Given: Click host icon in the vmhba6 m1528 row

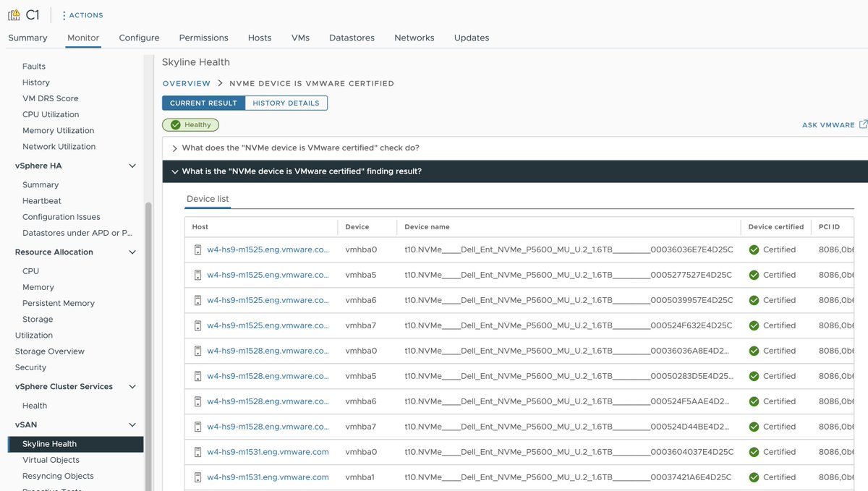Looking at the screenshot, I should (x=197, y=401).
